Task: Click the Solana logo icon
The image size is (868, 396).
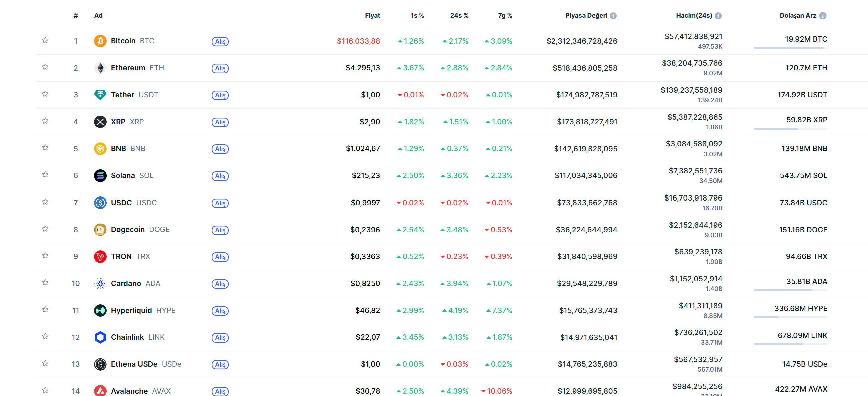Action: (100, 176)
